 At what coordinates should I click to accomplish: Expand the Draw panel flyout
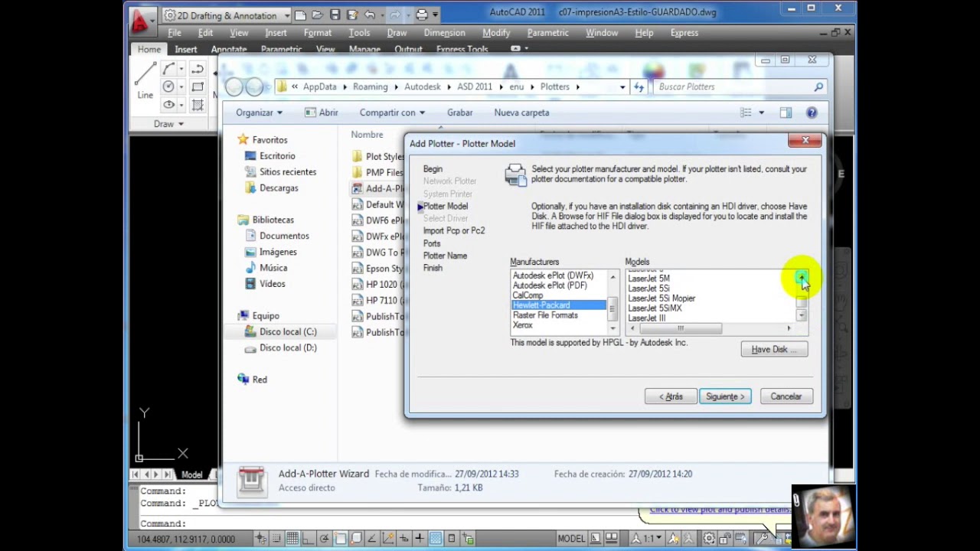coord(169,124)
